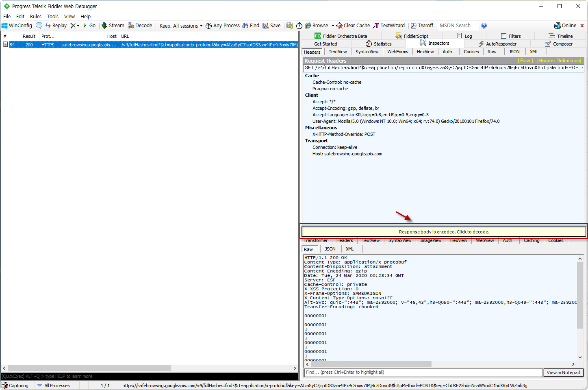Open WinConfig from the toolbar
The height and width of the screenshot is (390, 588).
point(17,25)
